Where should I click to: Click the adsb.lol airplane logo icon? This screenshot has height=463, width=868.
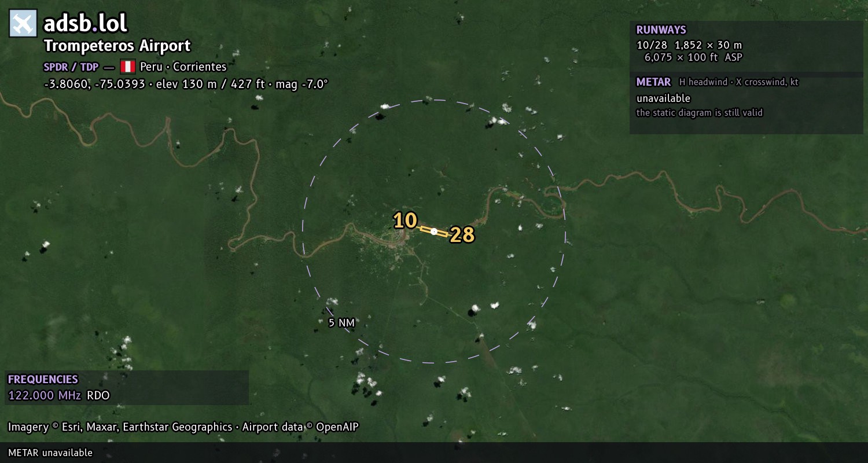click(x=23, y=24)
